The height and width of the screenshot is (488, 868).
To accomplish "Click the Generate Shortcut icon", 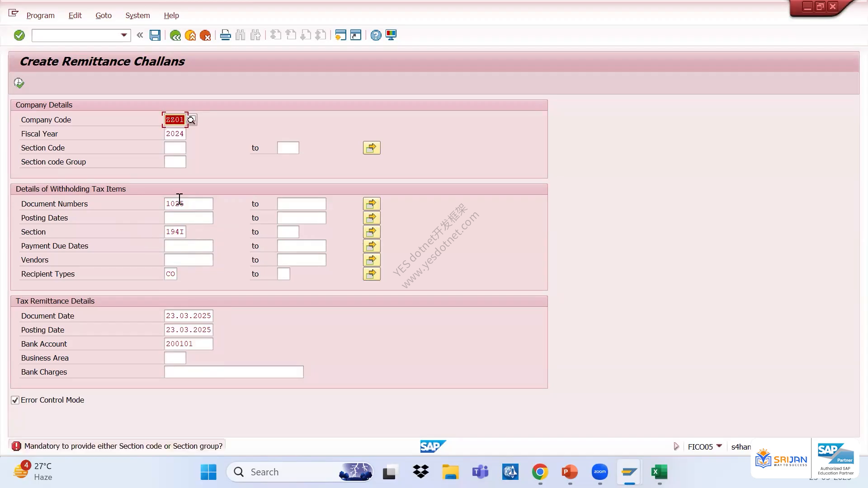I will pyautogui.click(x=356, y=35).
